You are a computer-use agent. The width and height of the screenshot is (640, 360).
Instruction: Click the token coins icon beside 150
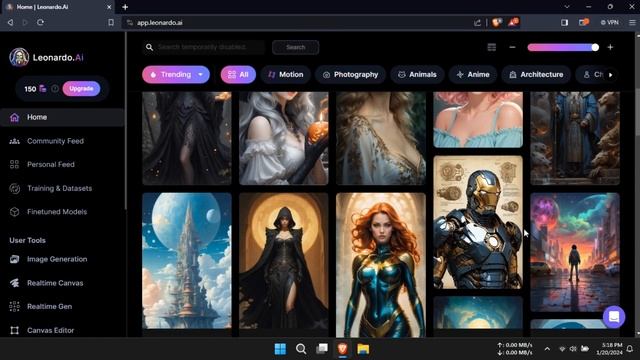pyautogui.click(x=42, y=89)
